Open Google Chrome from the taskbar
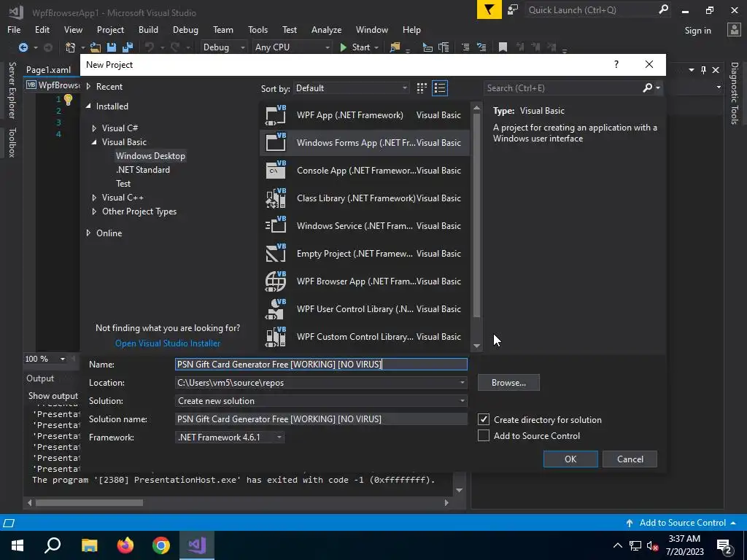 161,545
